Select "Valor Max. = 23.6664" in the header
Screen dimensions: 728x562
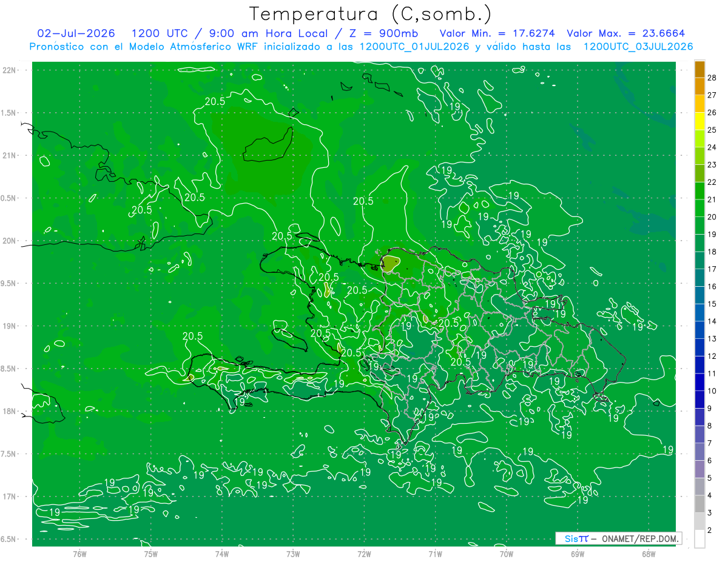coord(625,33)
